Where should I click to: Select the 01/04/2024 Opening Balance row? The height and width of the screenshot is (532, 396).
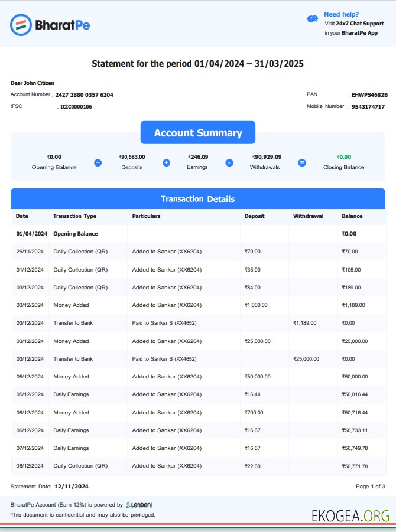coord(198,234)
